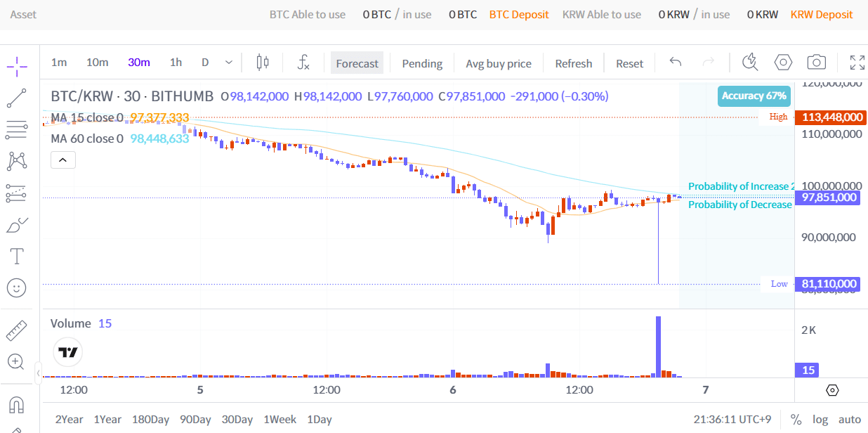The image size is (868, 433).
Task: Select the text annotation tool
Action: [17, 256]
